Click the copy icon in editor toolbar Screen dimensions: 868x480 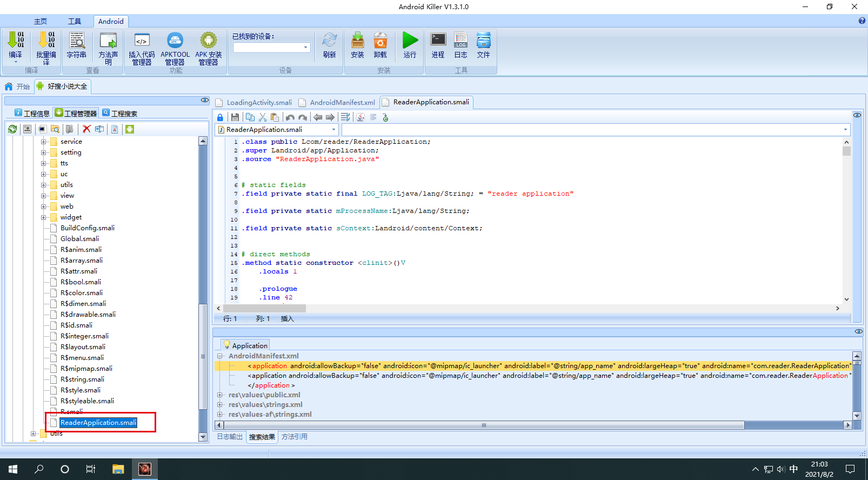[x=250, y=117]
